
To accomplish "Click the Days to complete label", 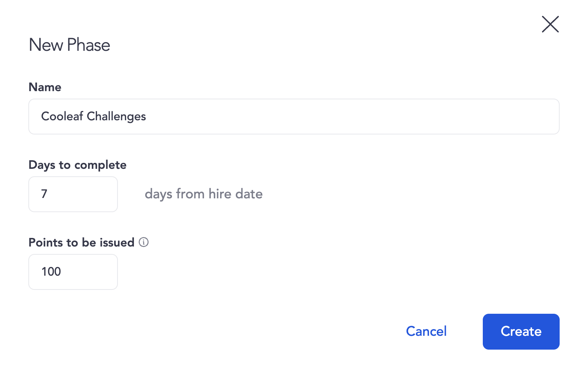I will [78, 165].
